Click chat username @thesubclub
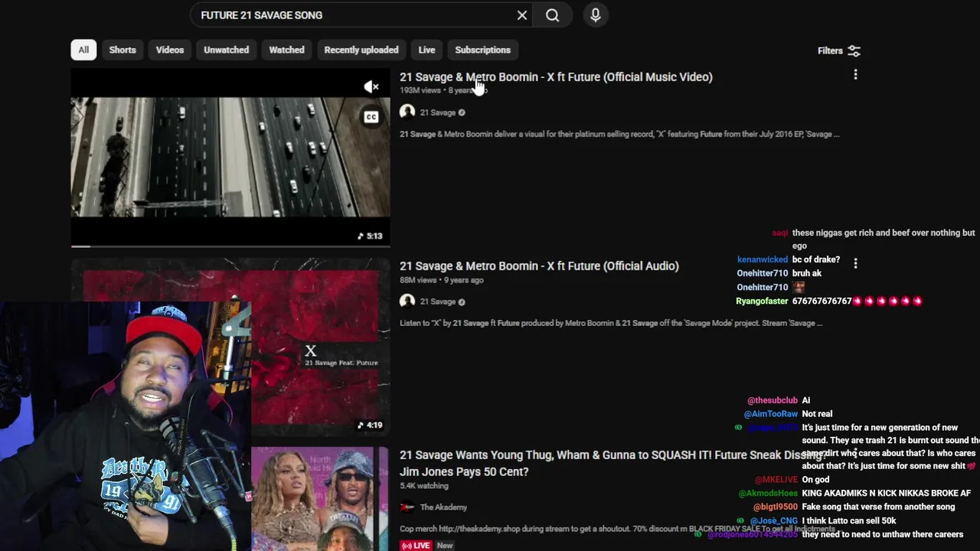Image resolution: width=980 pixels, height=551 pixels. [773, 400]
